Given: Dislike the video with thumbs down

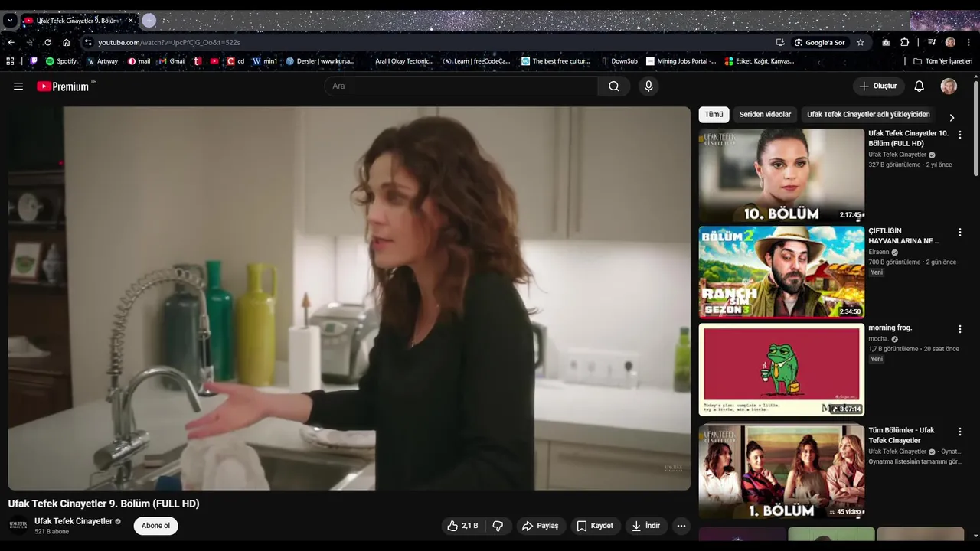Looking at the screenshot, I should (498, 526).
